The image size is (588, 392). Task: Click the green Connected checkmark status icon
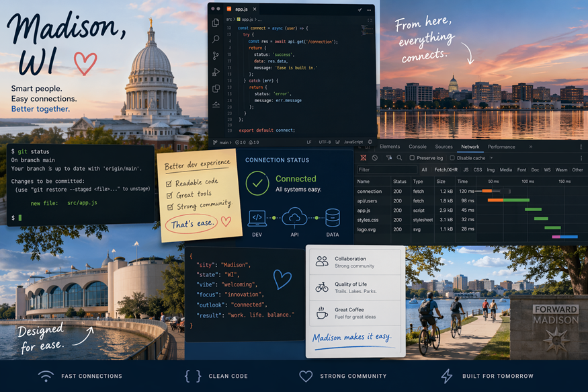pos(257,183)
